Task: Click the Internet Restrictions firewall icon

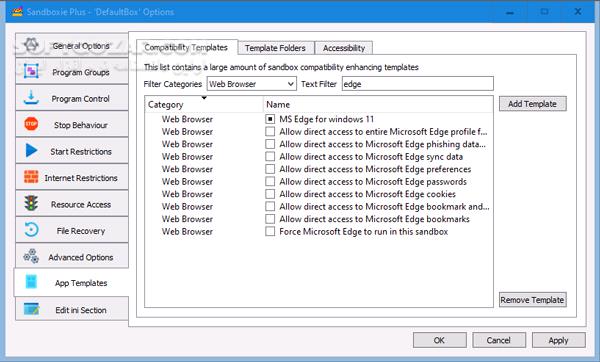Action: (x=31, y=177)
